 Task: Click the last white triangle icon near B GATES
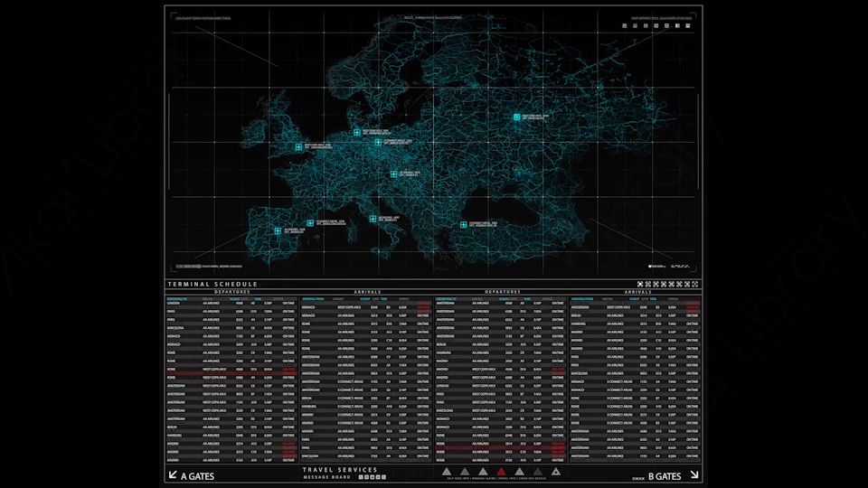coord(556,472)
